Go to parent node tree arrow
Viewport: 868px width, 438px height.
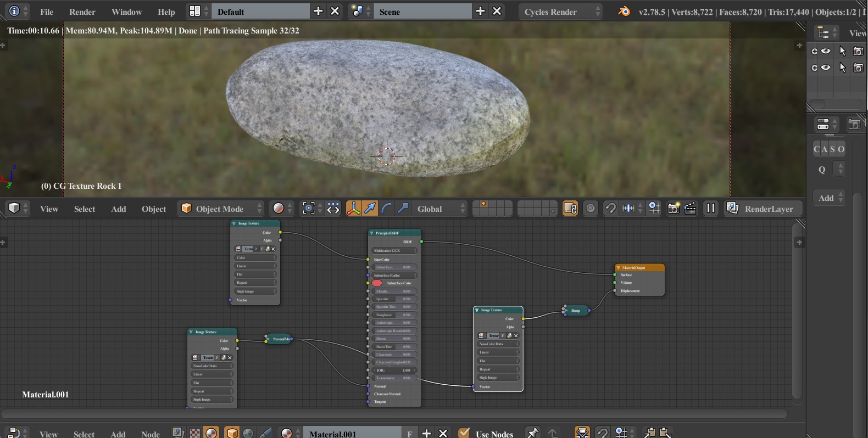coord(553,433)
